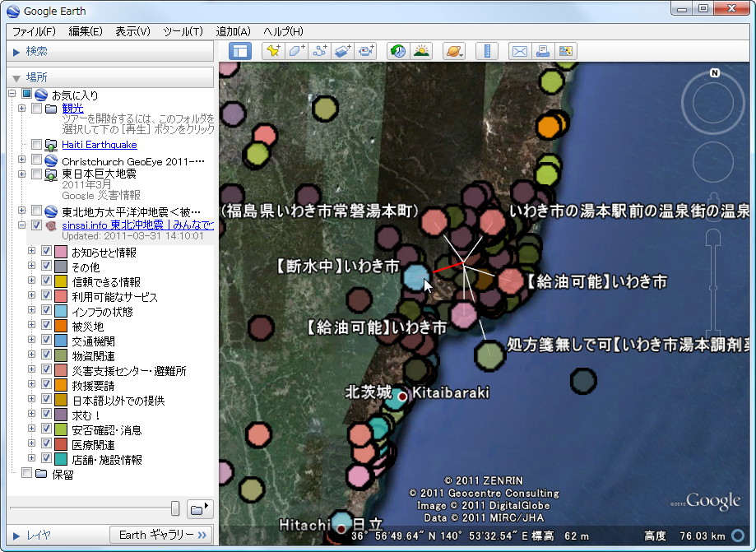Toggle the sidebar panel button
The width and height of the screenshot is (756, 552).
240,51
